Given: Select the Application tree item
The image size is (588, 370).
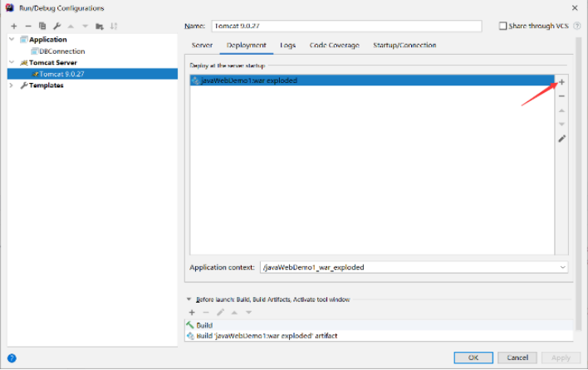Looking at the screenshot, I should click(48, 39).
